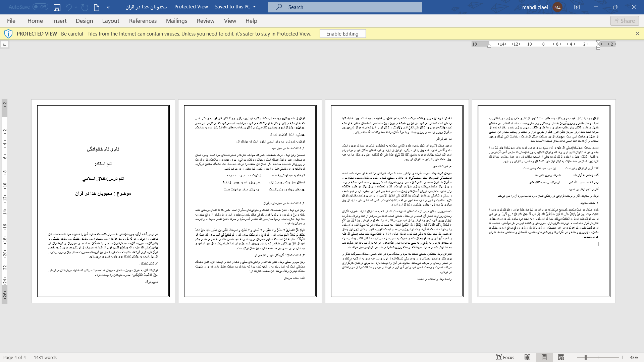Open the Mailings tab
This screenshot has width=644, height=362.
tap(177, 21)
